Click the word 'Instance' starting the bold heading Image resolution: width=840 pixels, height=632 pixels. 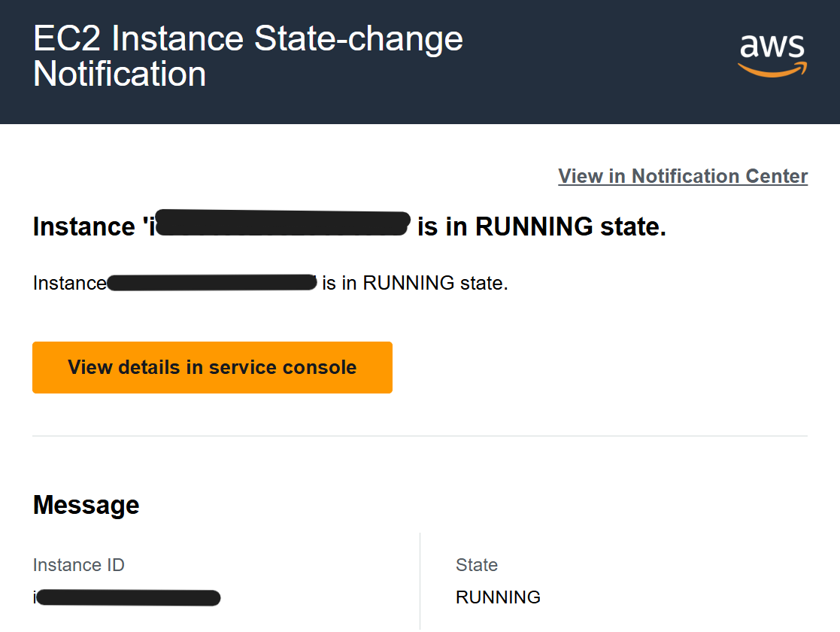84,226
